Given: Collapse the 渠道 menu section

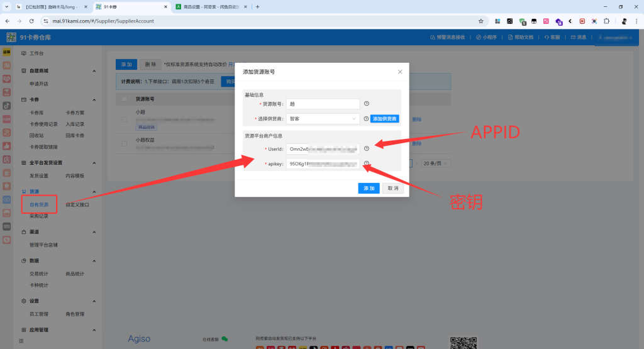Looking at the screenshot, I should click(x=94, y=232).
